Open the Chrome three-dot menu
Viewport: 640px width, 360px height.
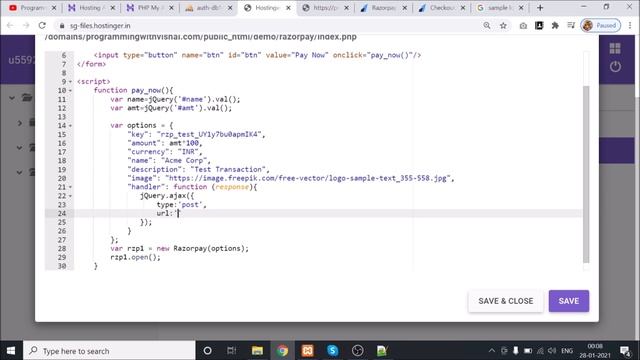(x=630, y=25)
